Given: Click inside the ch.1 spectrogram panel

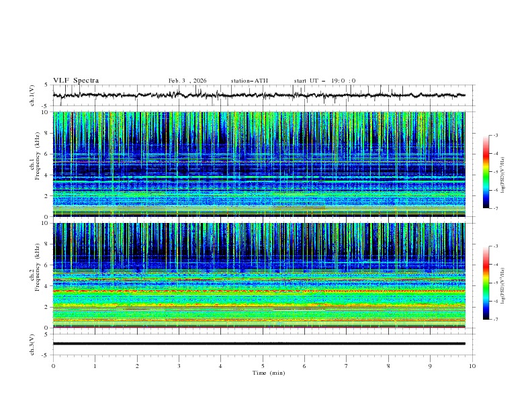Looking at the screenshot, I should [262, 164].
